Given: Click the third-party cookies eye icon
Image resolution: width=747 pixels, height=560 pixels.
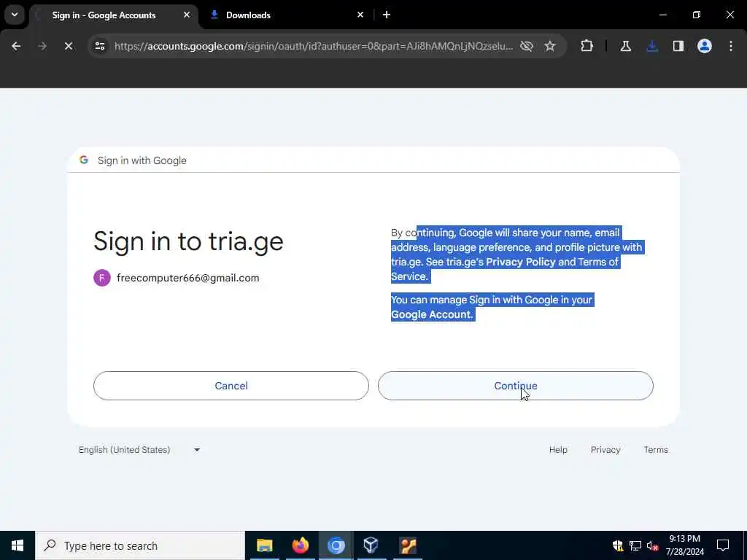Looking at the screenshot, I should (x=527, y=46).
